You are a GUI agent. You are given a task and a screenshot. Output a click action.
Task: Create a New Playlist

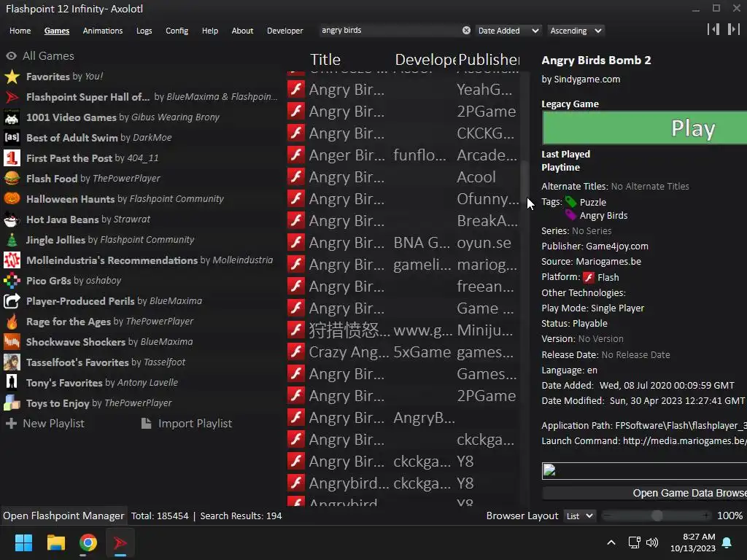pyautogui.click(x=45, y=424)
